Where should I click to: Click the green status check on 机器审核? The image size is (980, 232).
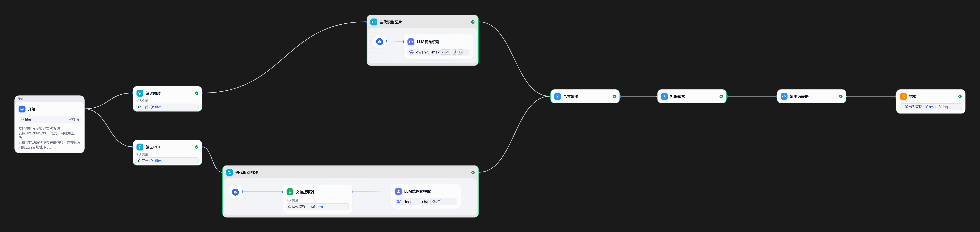pos(721,96)
